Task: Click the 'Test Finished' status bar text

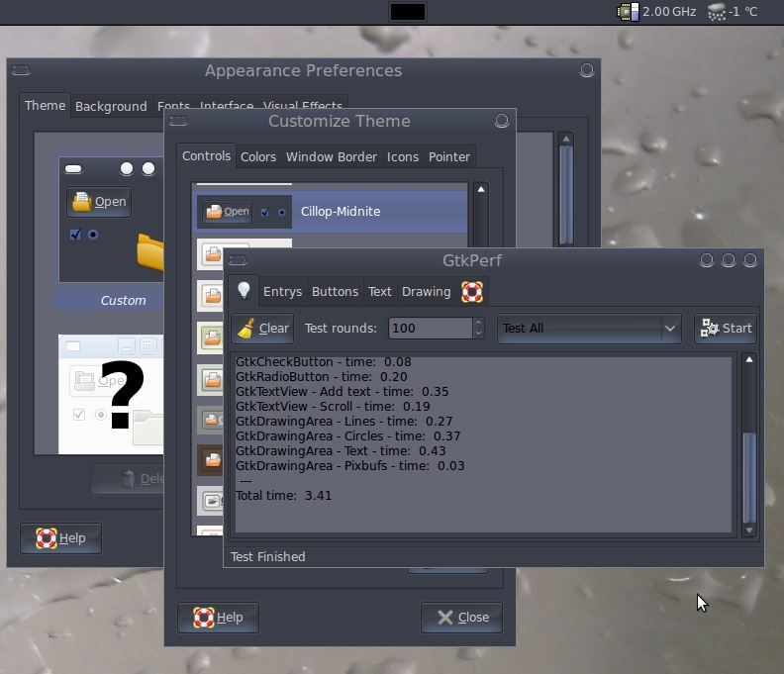Action: [267, 557]
